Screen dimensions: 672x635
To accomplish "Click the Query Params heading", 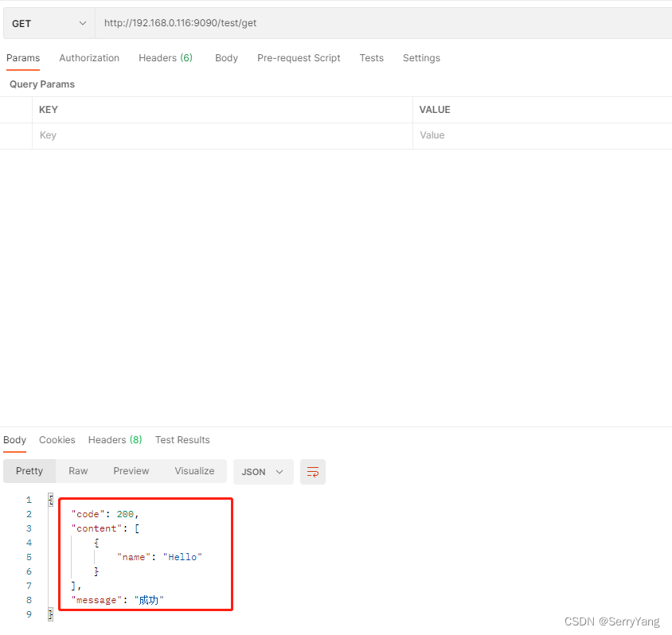I will (x=42, y=84).
